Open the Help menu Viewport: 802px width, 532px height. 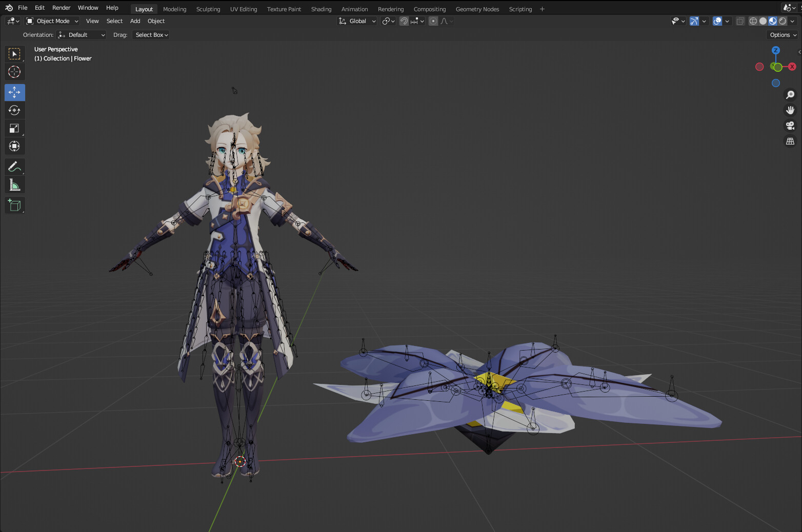[112, 8]
